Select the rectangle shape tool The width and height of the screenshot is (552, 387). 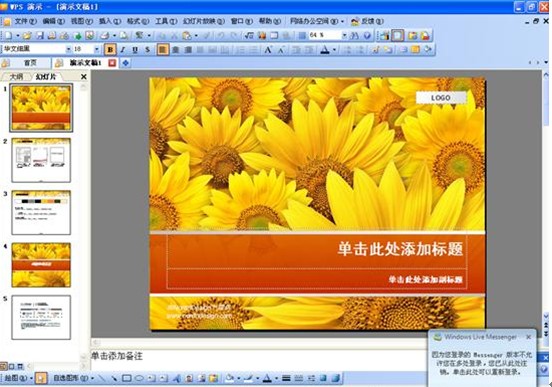127,378
